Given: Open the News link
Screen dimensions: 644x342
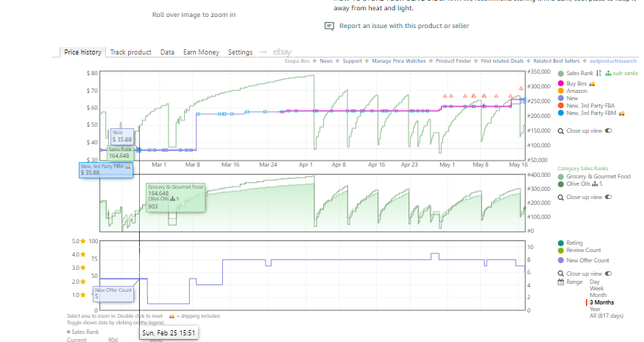Looking at the screenshot, I should (326, 61).
